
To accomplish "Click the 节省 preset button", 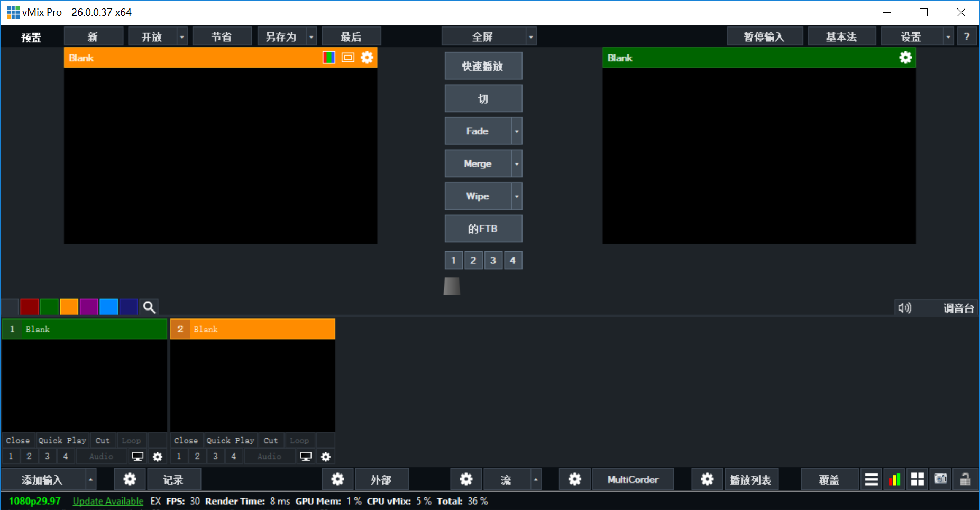I will click(222, 37).
